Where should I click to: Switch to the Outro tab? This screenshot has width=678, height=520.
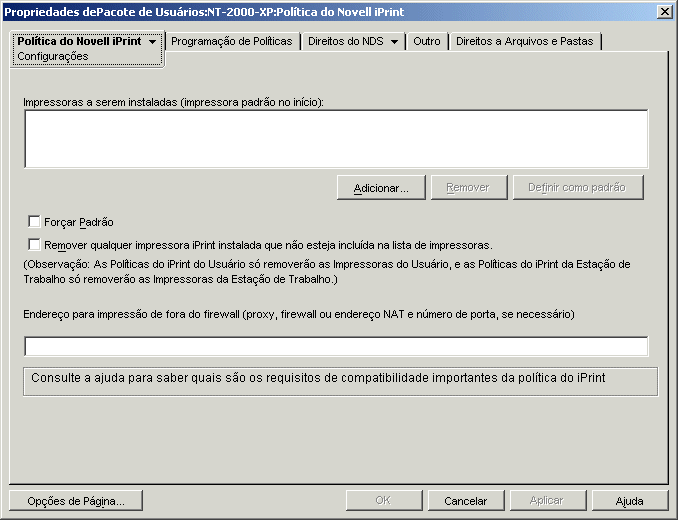427,41
